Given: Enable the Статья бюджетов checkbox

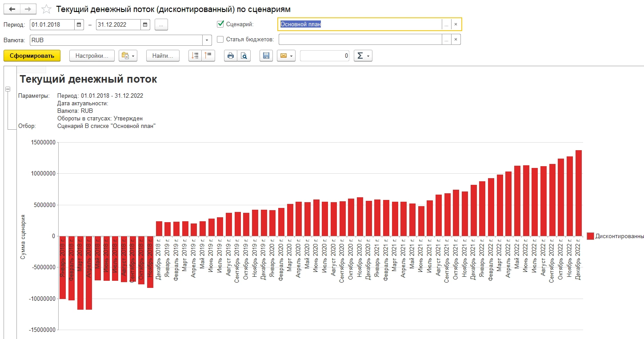Looking at the screenshot, I should click(220, 40).
